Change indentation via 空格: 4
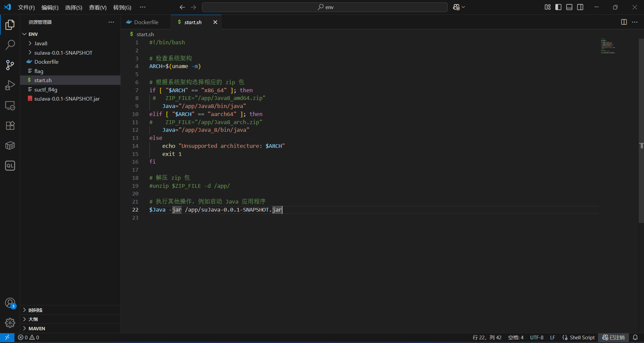The width and height of the screenshot is (644, 343). click(515, 337)
